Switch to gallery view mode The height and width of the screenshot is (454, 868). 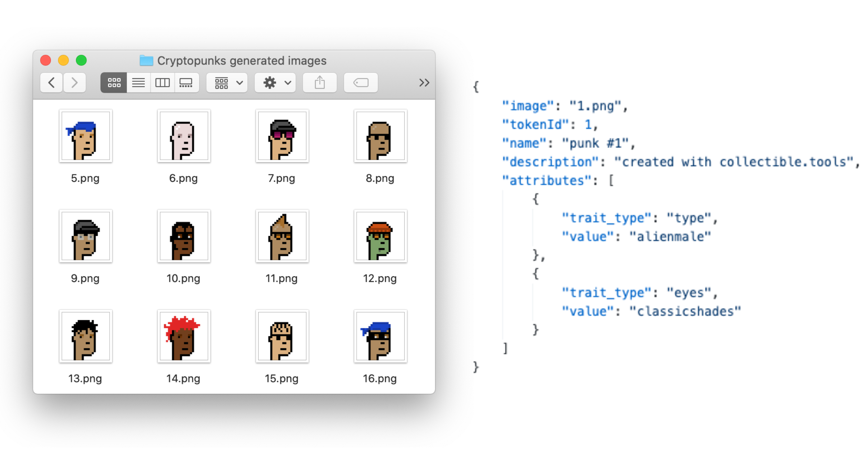(186, 83)
